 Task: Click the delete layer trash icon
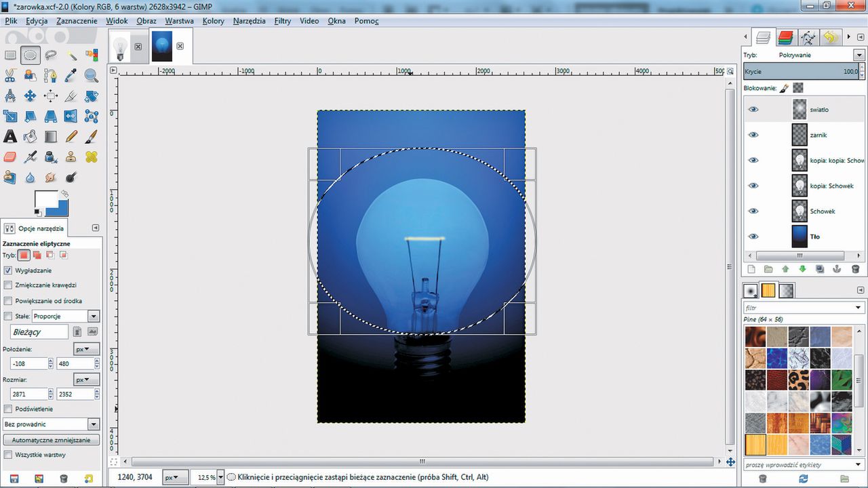(855, 269)
